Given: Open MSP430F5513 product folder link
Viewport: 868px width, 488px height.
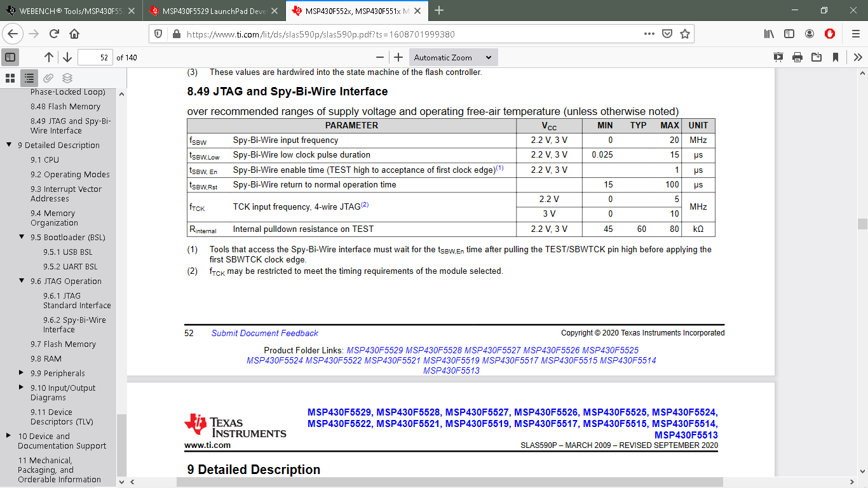Looking at the screenshot, I should pyautogui.click(x=451, y=370).
